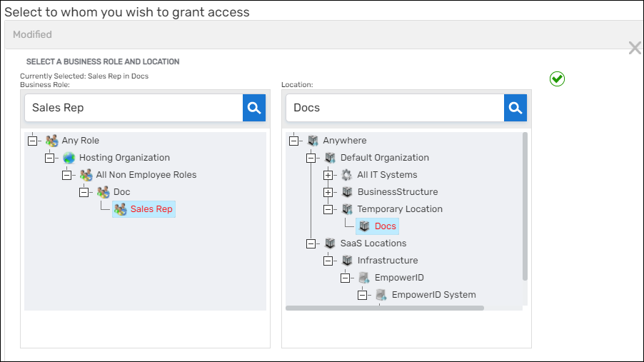Select the Default Organization location

pos(384,158)
